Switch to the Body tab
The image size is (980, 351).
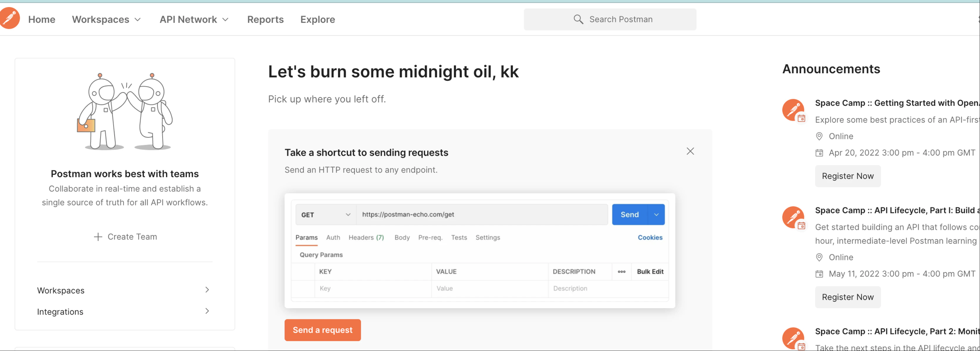(402, 238)
